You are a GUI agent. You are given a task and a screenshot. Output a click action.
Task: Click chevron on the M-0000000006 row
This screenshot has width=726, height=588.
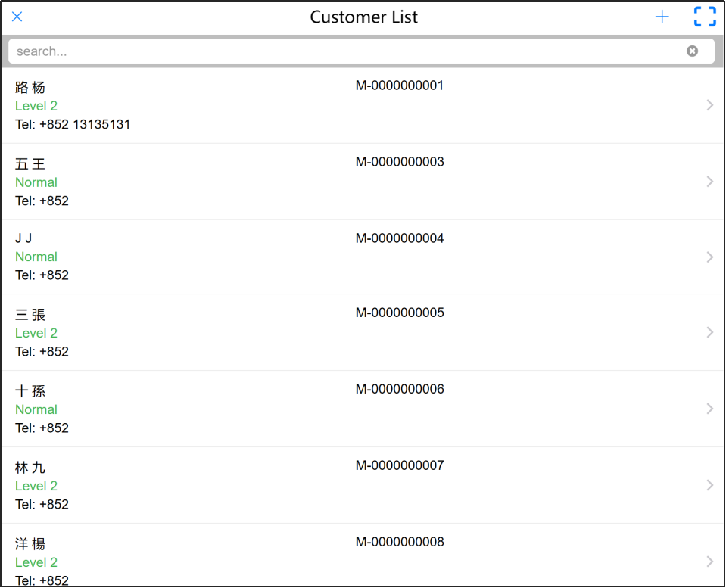click(x=709, y=409)
